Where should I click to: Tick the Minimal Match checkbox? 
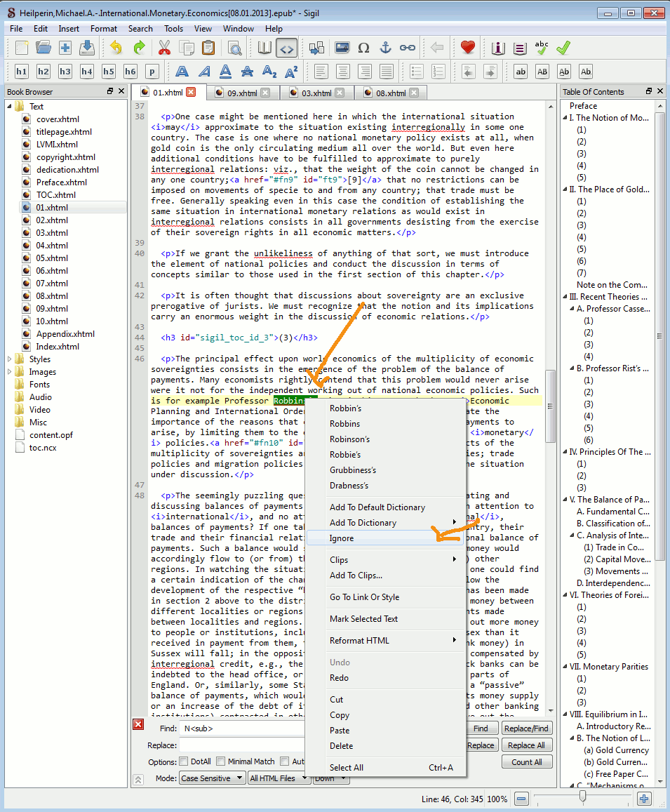pos(220,761)
